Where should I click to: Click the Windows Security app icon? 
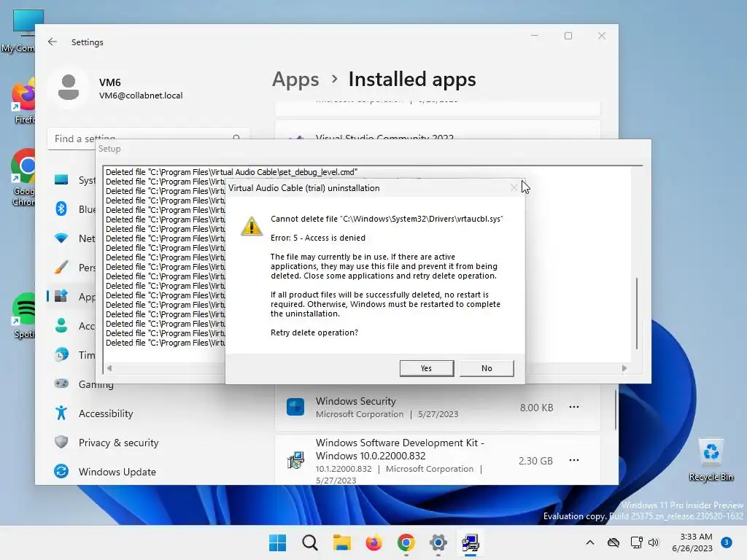tap(295, 407)
